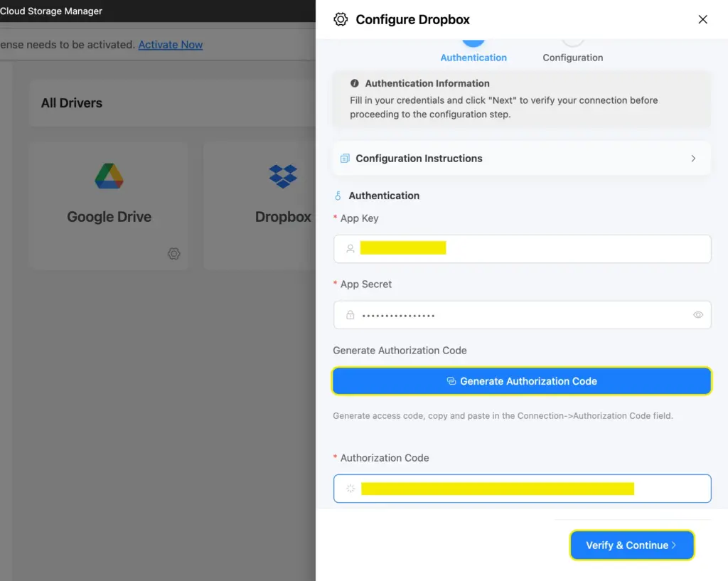Click the lock icon in the App Secret field

point(349,315)
